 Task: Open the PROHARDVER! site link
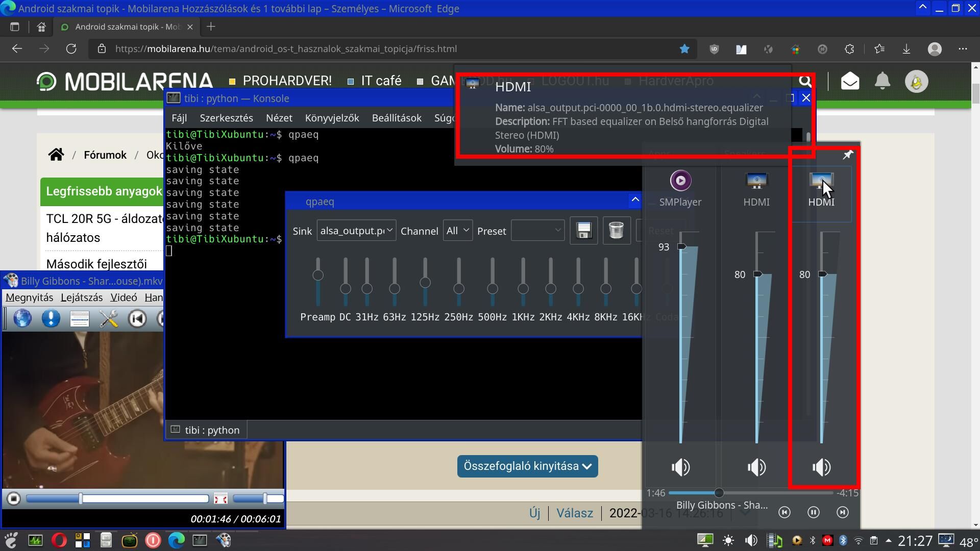tap(287, 81)
